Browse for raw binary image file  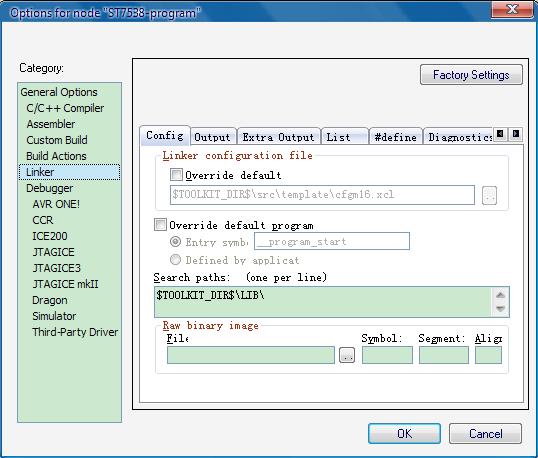pos(347,355)
